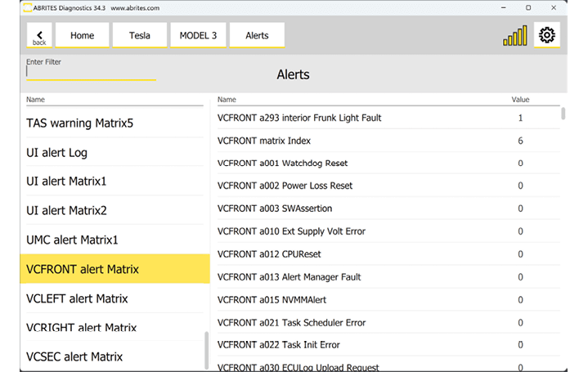
Task: Select the MODEL 3 breadcrumb
Action: coord(198,36)
